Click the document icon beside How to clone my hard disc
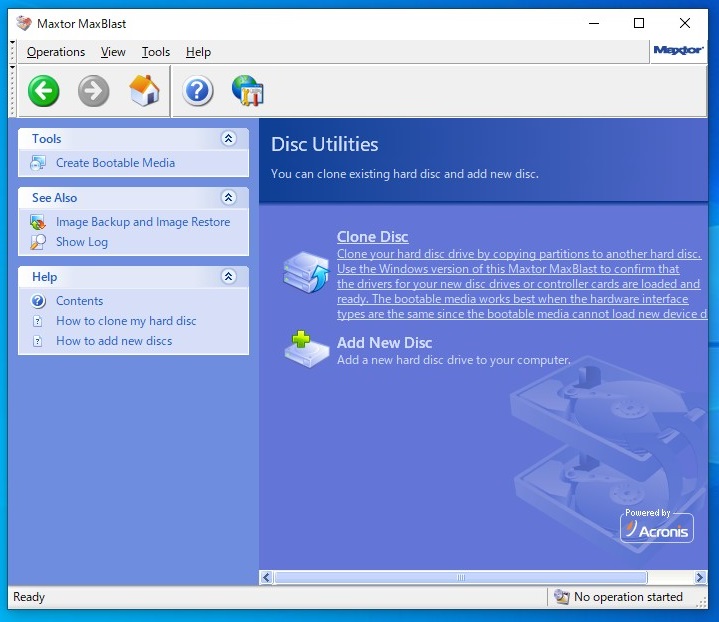719x622 pixels. point(38,321)
